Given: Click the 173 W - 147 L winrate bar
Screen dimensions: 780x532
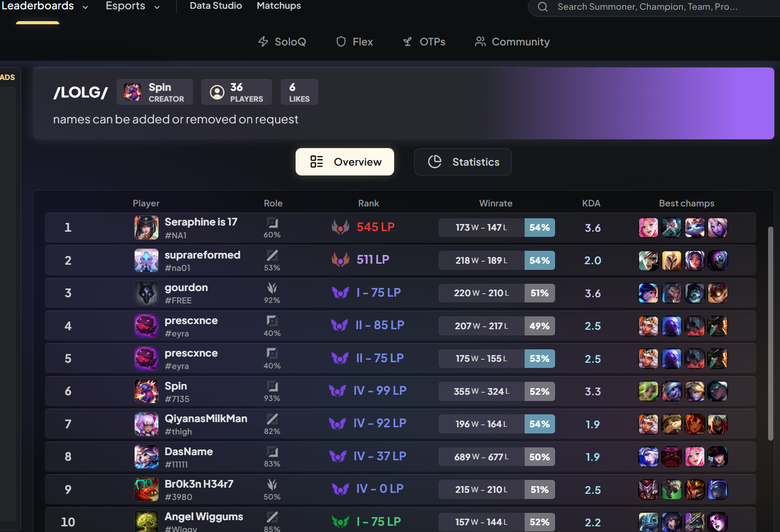Looking at the screenshot, I should [x=497, y=228].
